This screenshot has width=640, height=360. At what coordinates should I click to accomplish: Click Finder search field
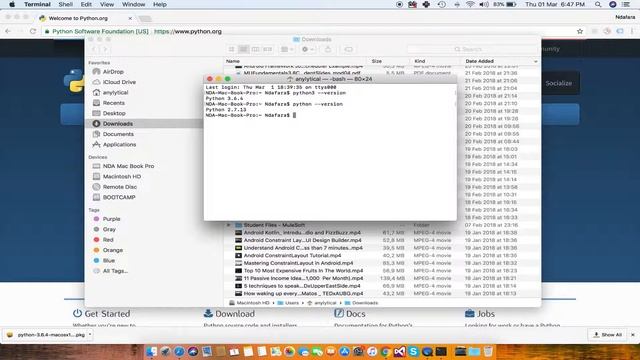(x=471, y=49)
